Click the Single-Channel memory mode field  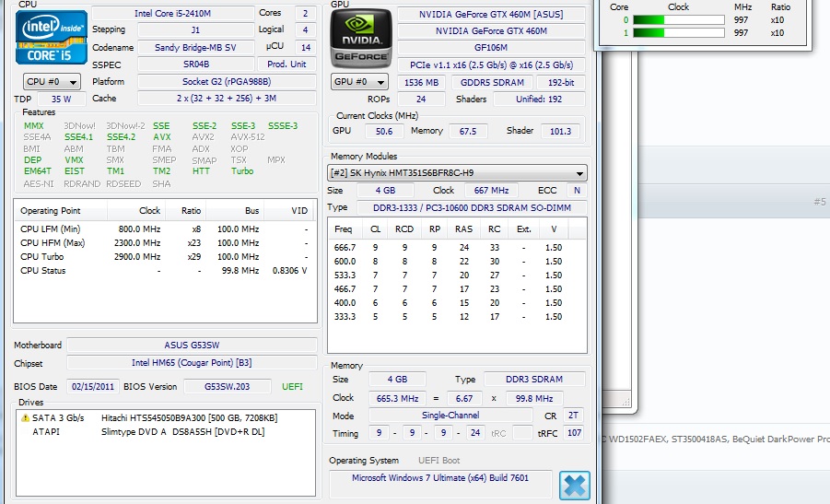tap(450, 415)
